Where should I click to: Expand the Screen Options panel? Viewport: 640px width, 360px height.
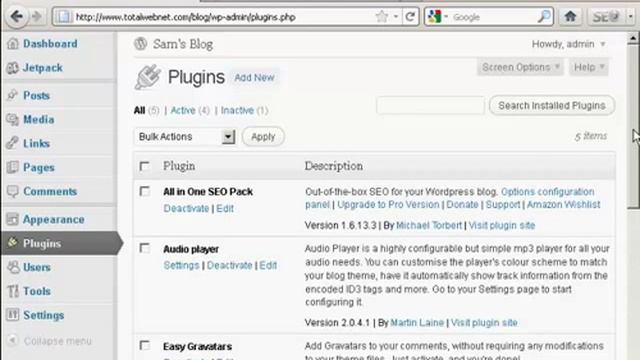(x=520, y=67)
